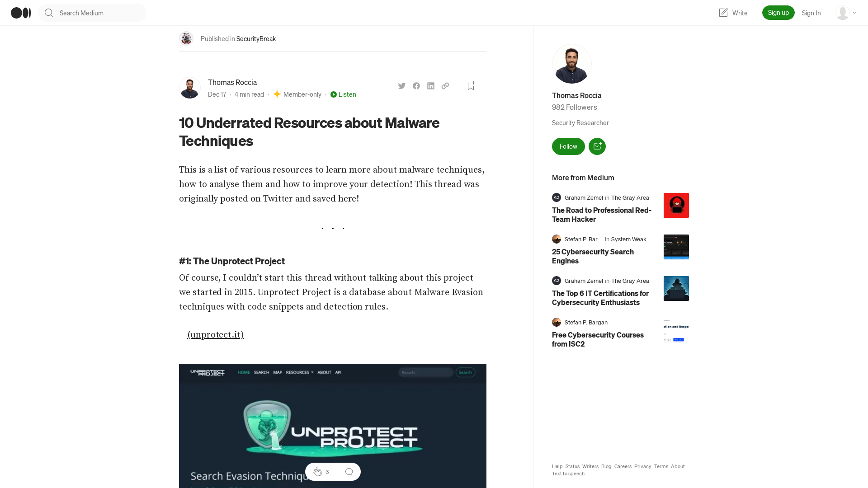This screenshot has width=868, height=488.
Task: Click the write/pencil compose icon
Action: click(723, 13)
